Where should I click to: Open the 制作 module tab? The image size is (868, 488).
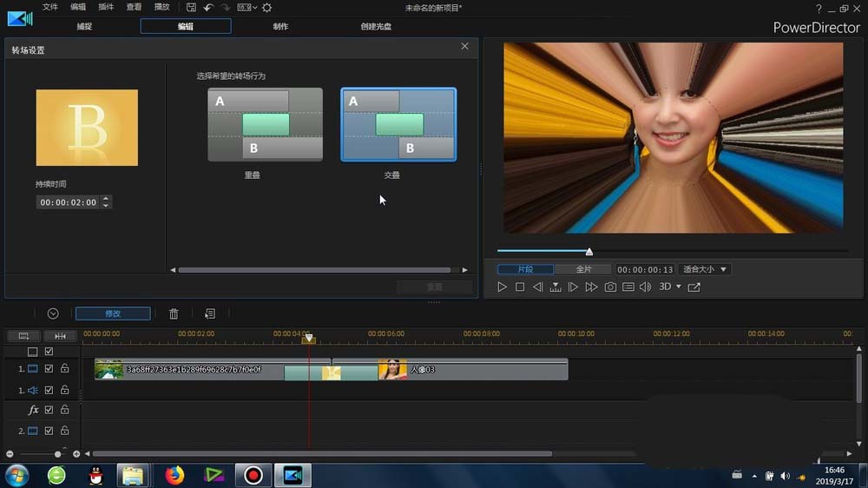tap(280, 26)
